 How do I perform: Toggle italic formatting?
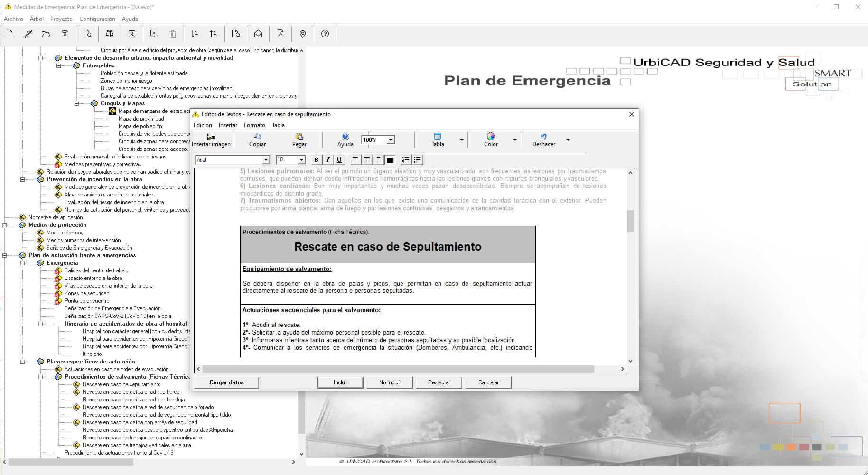(x=327, y=160)
